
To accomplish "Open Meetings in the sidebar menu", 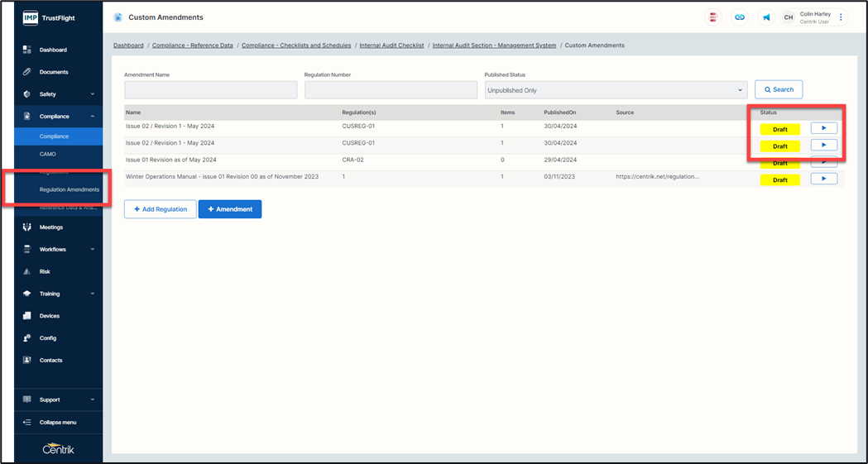I will coord(51,227).
